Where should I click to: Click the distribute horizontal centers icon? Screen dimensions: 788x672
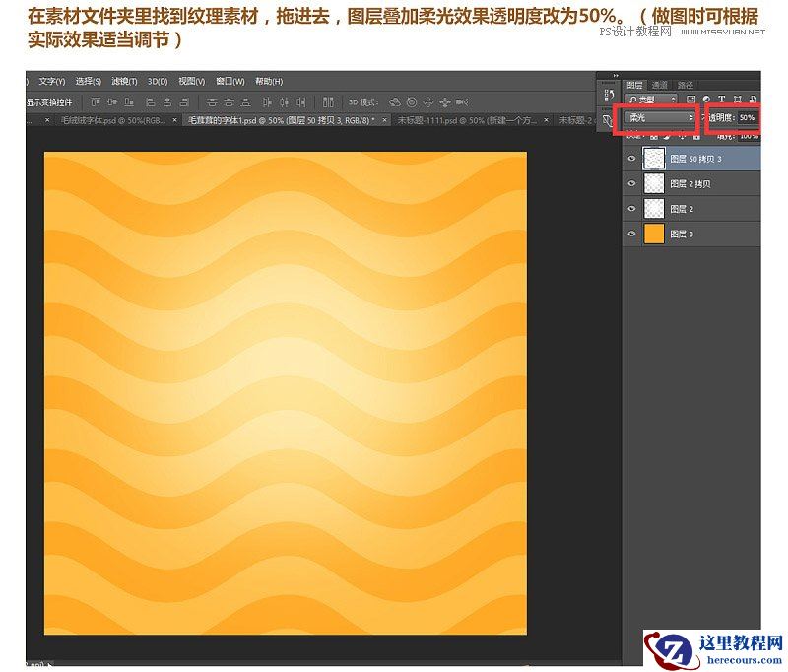pyautogui.click(x=284, y=102)
